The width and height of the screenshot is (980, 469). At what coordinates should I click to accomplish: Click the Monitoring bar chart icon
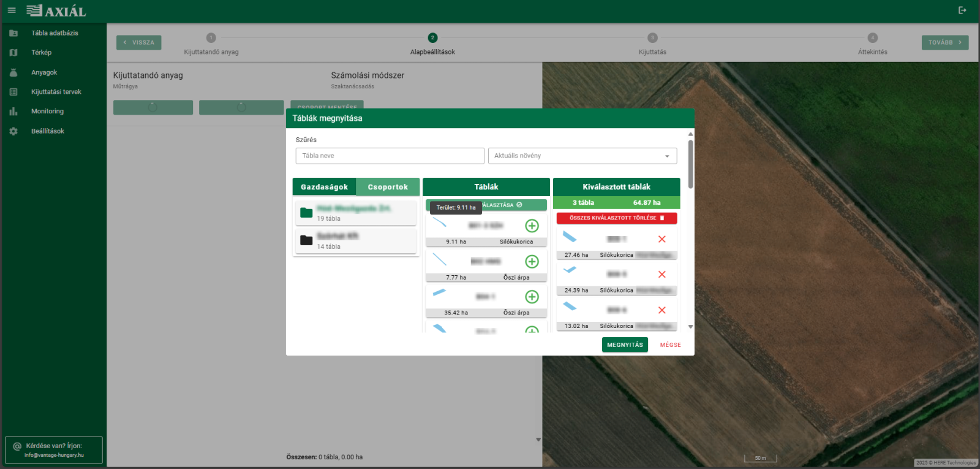point(13,112)
